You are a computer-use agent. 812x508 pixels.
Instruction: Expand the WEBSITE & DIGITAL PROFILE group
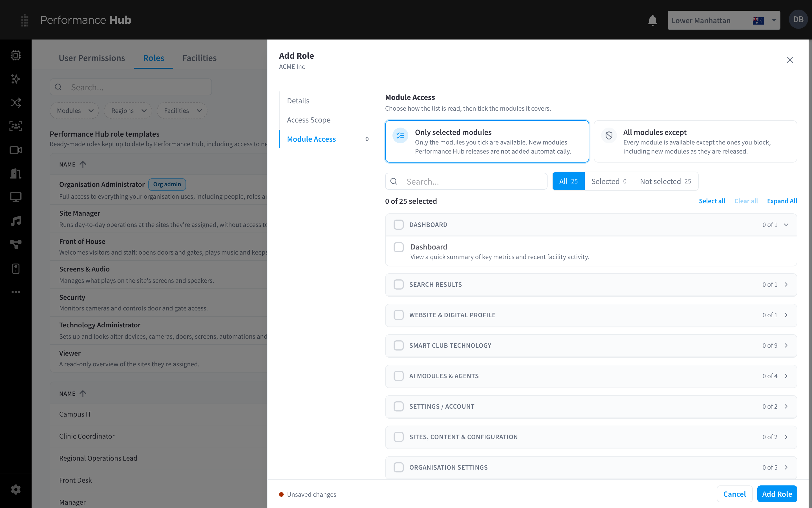591,315
